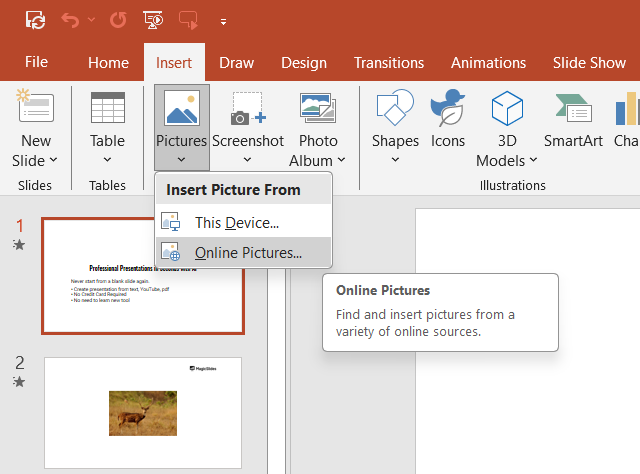Viewport: 640px width, 474px height.
Task: Open the Customize Quick Access Toolbar dropdown
Action: click(222, 20)
